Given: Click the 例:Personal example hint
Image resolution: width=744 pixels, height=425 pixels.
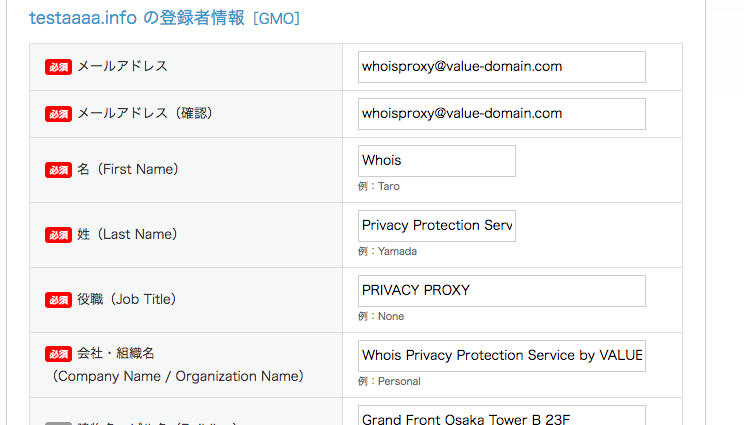Looking at the screenshot, I should click(x=389, y=381).
